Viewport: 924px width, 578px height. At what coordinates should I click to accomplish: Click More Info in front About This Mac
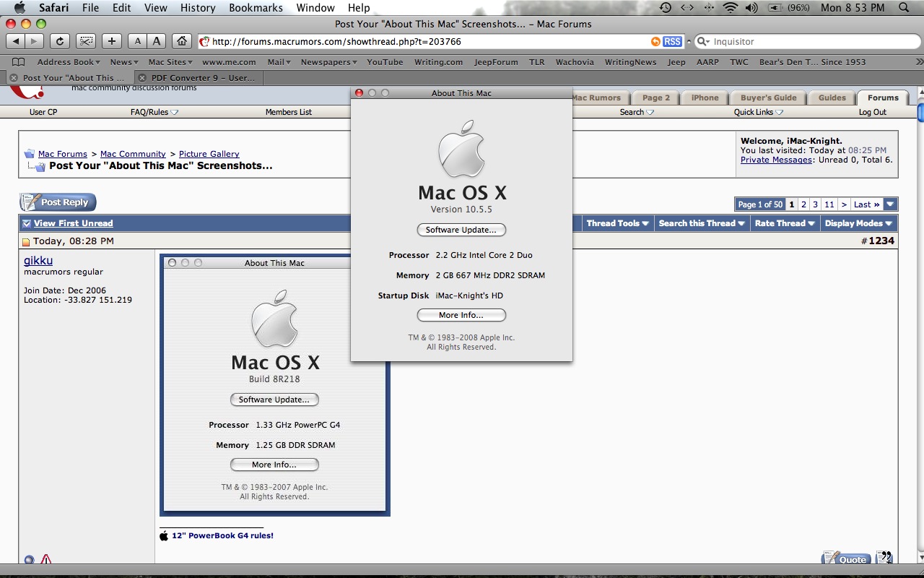461,315
